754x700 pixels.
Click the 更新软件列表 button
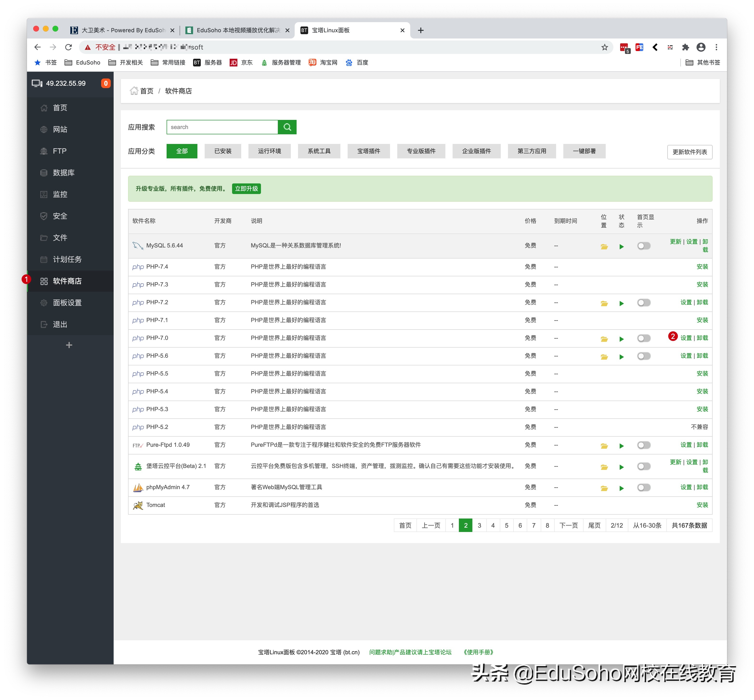689,152
